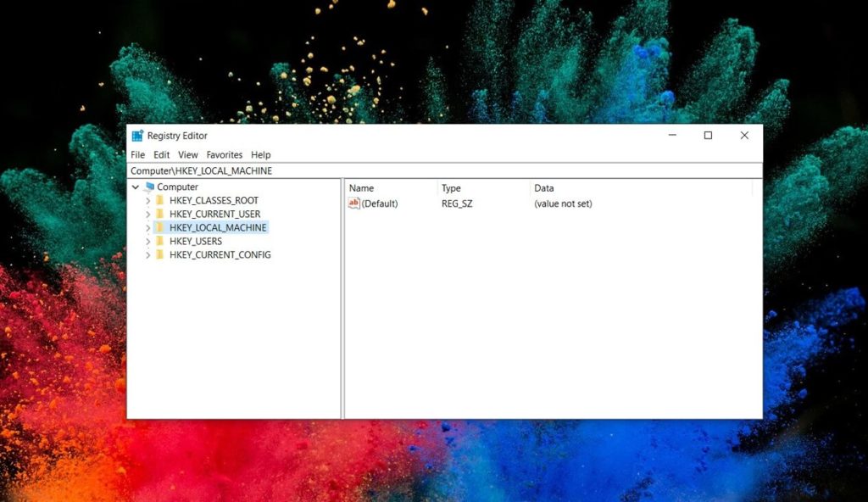The width and height of the screenshot is (868, 502).
Task: Expand the HKEY_USERS key
Action: (x=147, y=241)
